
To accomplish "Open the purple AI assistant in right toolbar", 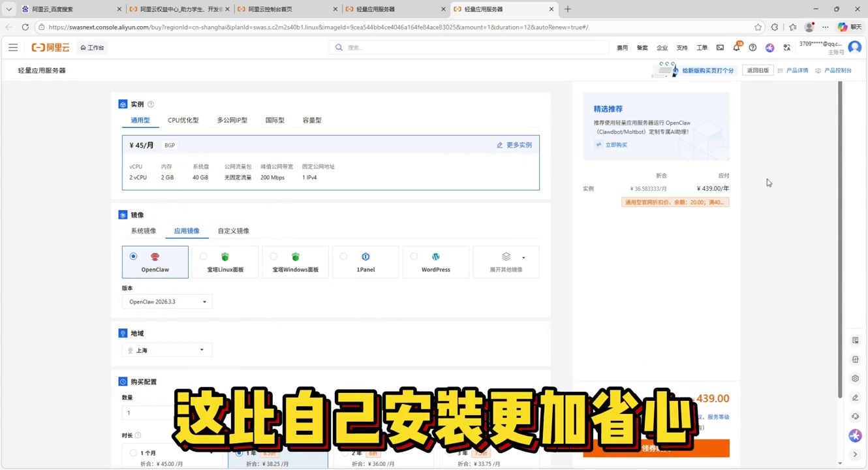I will 855,435.
